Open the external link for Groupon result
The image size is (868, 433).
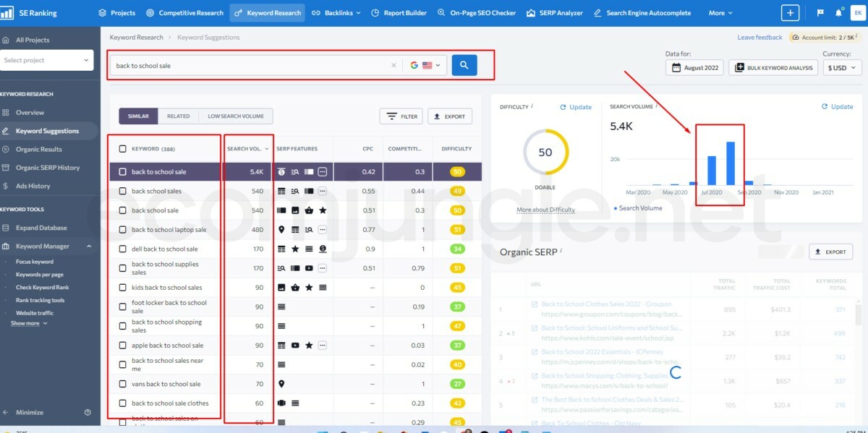tap(535, 305)
